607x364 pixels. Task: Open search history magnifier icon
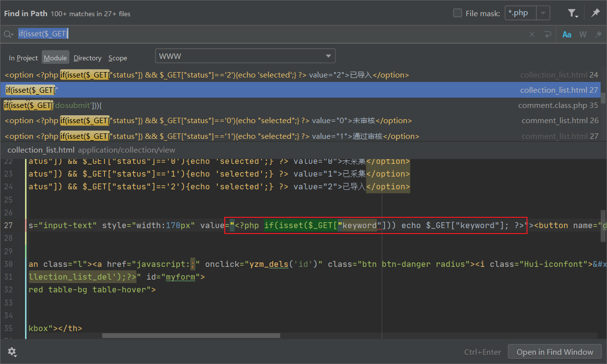(8, 34)
